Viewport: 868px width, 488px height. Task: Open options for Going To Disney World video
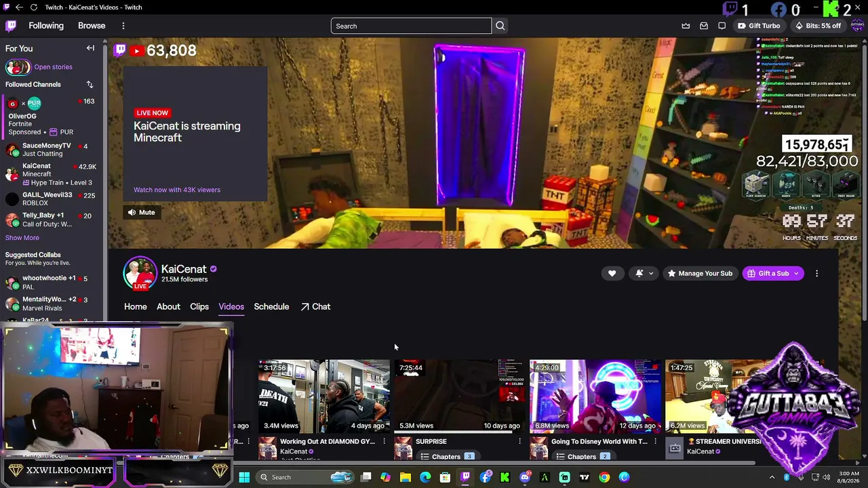pos(655,441)
